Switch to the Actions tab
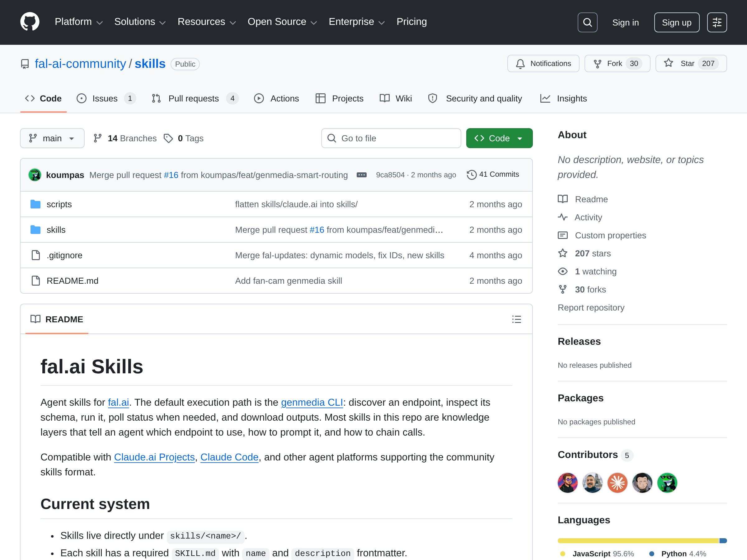The image size is (747, 560). click(277, 99)
